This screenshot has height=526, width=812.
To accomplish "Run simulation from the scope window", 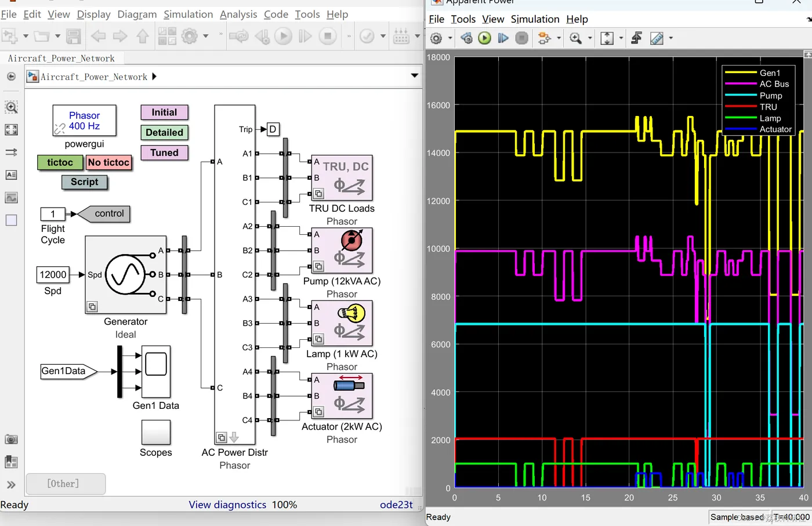I will coord(485,38).
